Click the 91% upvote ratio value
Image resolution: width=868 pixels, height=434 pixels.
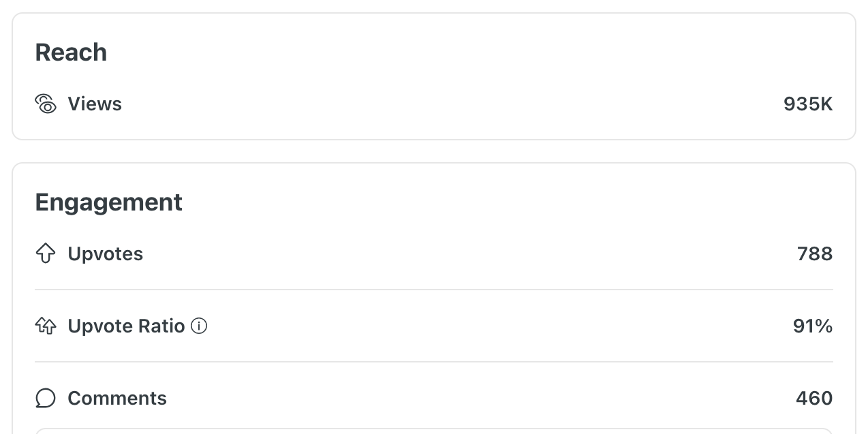[812, 326]
